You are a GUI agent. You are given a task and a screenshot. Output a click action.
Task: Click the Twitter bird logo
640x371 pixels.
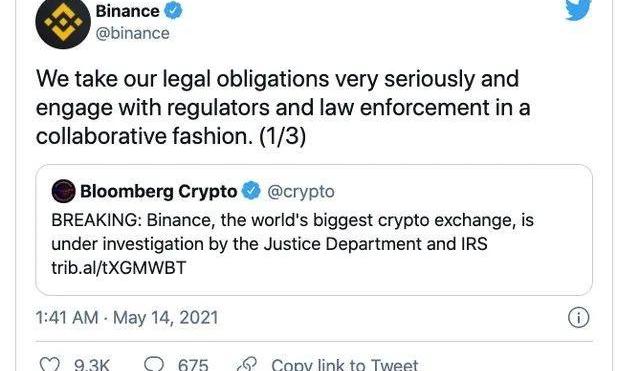[x=578, y=9]
